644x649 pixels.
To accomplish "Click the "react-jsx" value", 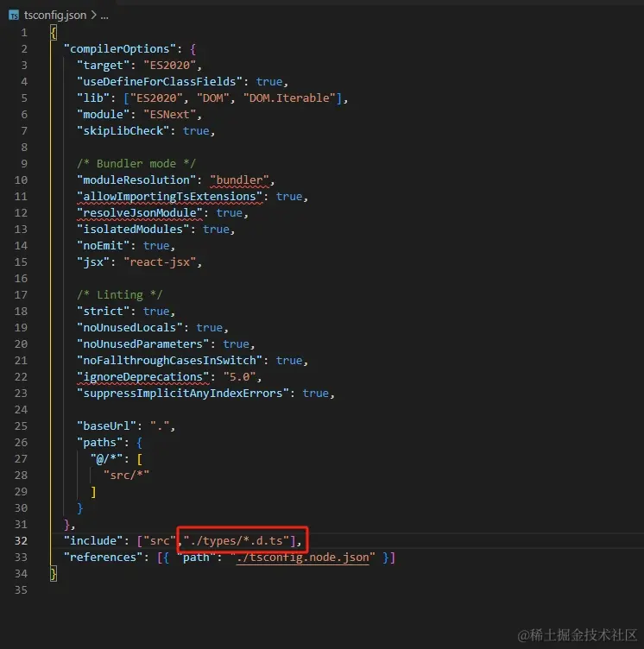I will (160, 262).
